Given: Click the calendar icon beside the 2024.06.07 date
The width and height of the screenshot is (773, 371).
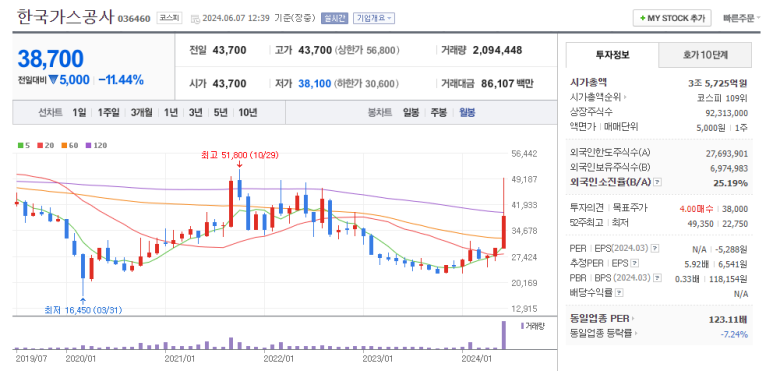Looking at the screenshot, I should (195, 19).
